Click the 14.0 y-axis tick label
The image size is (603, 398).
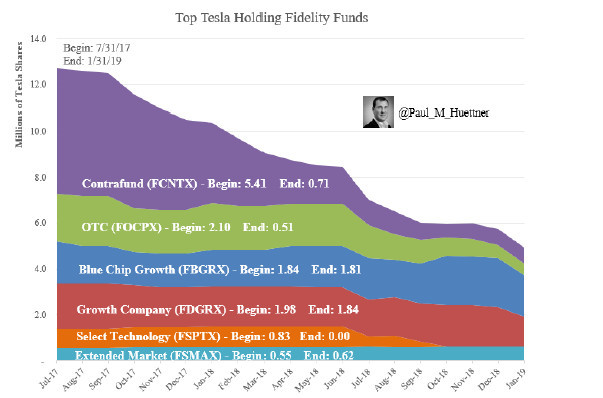38,38
